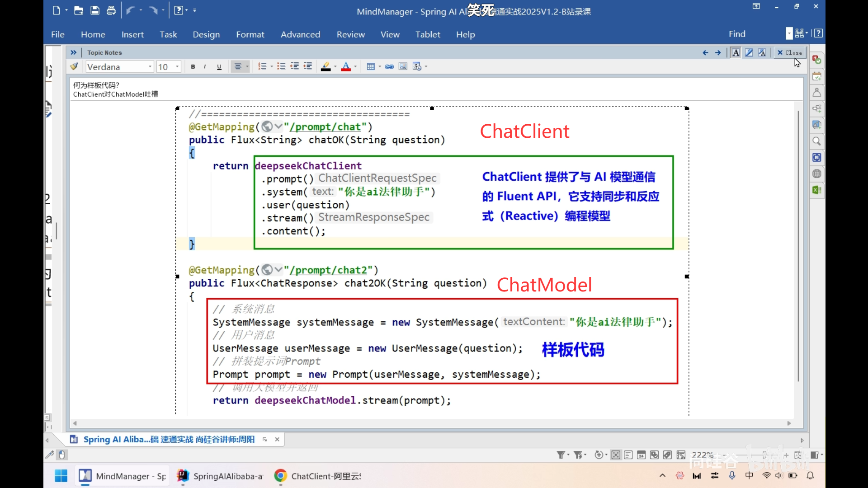The image size is (868, 488).
Task: Open the Verdana font dropdown
Action: click(x=150, y=67)
